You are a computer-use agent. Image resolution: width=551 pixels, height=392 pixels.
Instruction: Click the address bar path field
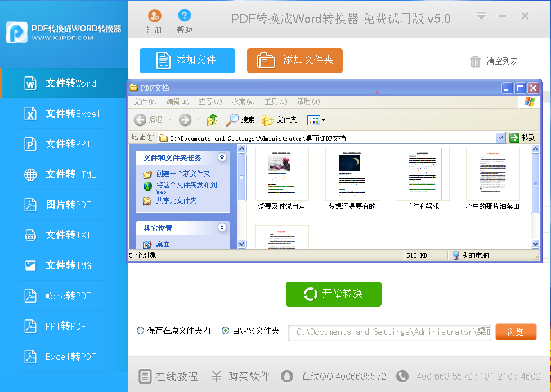327,138
